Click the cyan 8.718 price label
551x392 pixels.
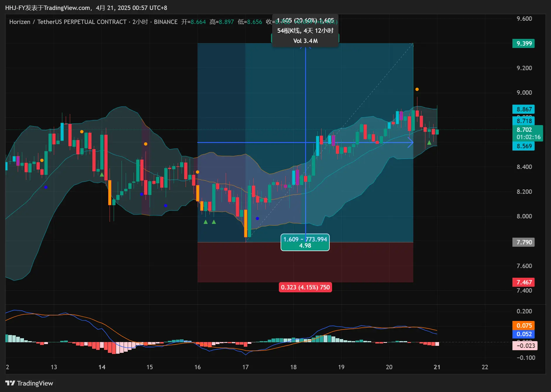tap(524, 121)
